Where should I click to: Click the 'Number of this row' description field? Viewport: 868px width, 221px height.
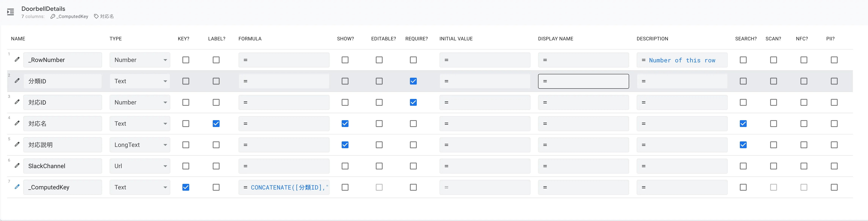682,60
